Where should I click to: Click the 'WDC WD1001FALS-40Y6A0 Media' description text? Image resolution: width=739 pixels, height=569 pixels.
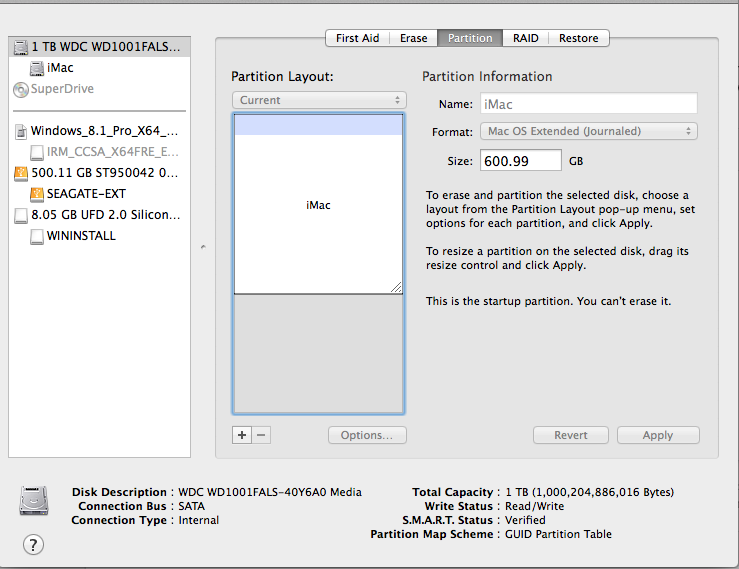pyautogui.click(x=270, y=492)
